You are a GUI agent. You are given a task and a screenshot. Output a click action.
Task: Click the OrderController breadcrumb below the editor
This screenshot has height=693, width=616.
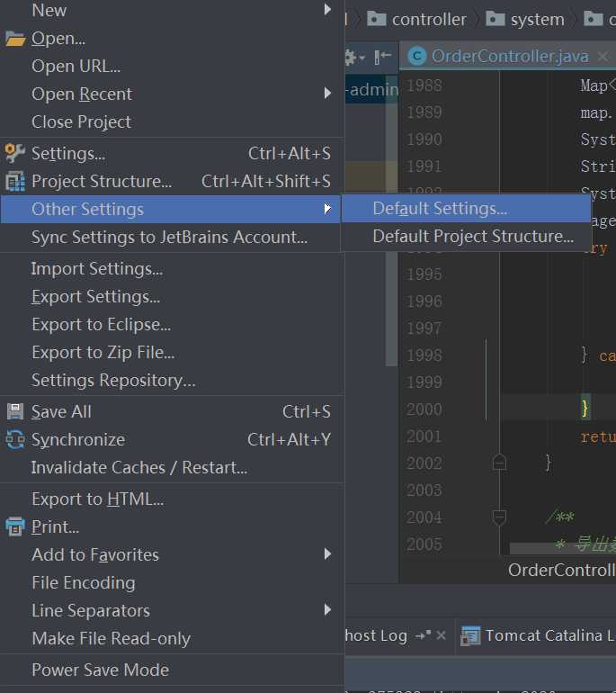562,570
